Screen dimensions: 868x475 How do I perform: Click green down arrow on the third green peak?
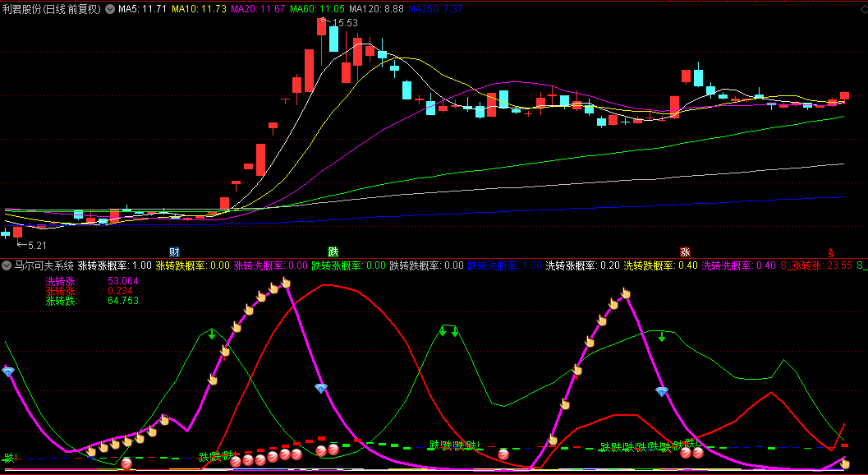click(662, 336)
